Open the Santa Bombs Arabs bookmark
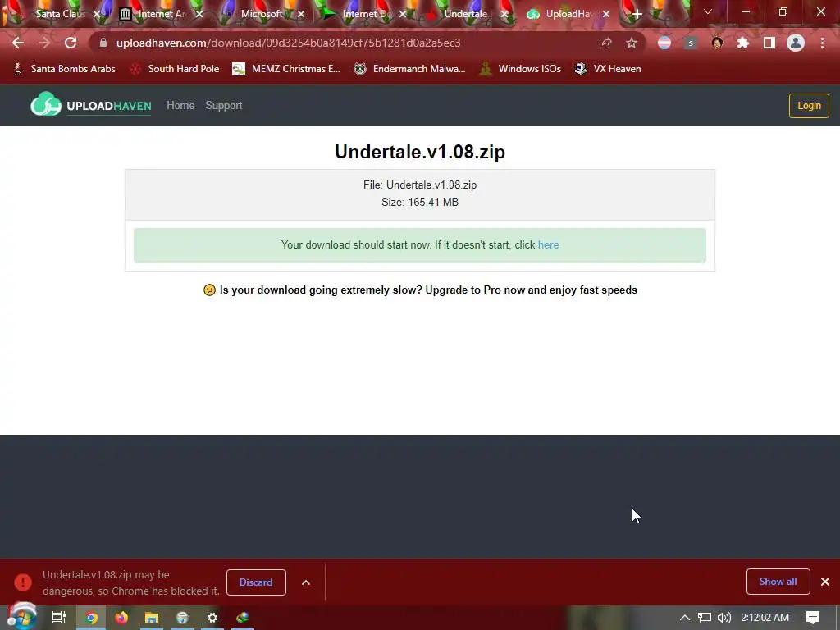The height and width of the screenshot is (630, 840). (x=64, y=69)
